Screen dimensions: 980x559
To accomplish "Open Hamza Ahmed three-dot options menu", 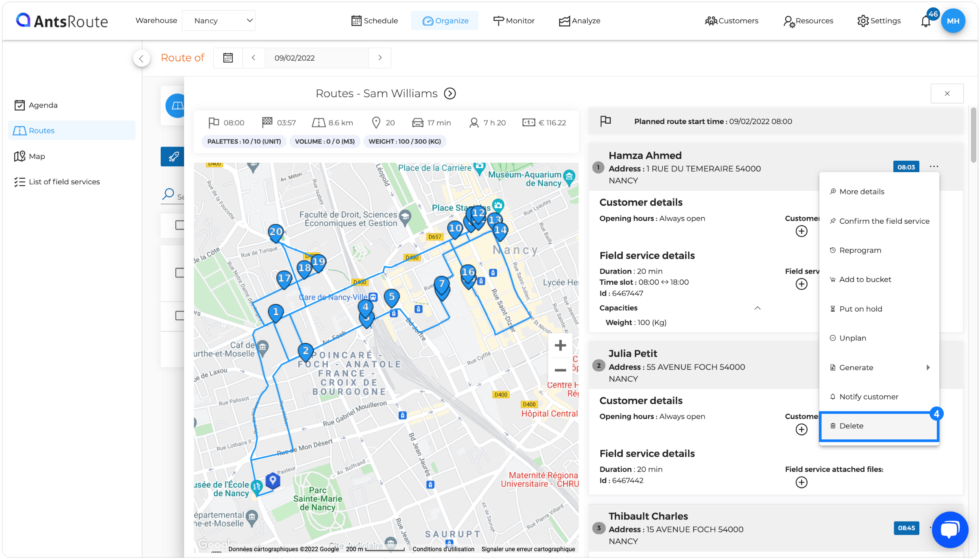I will point(934,166).
